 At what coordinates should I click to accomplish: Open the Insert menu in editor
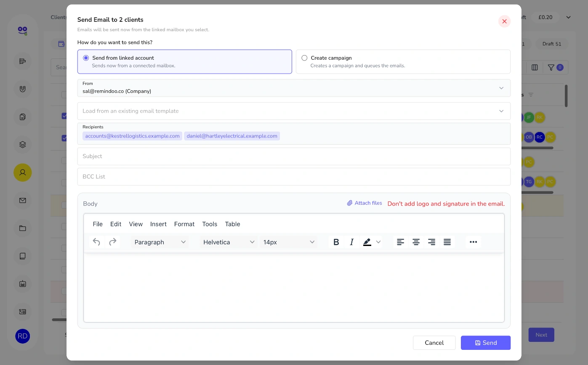[158, 224]
